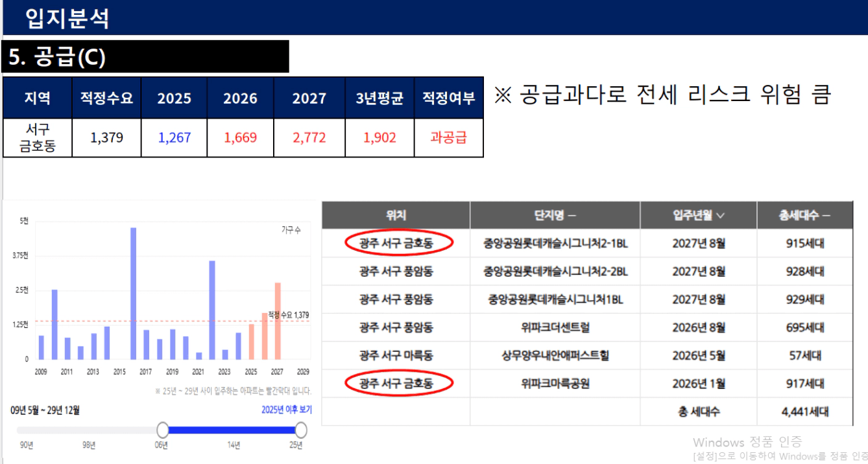The image size is (868, 464).
Task: Click the blue 1,267 value for 2025
Action: pos(175,137)
